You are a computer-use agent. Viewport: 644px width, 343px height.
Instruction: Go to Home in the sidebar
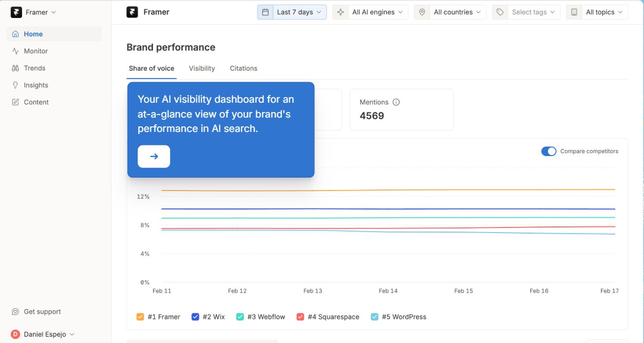(x=54, y=34)
